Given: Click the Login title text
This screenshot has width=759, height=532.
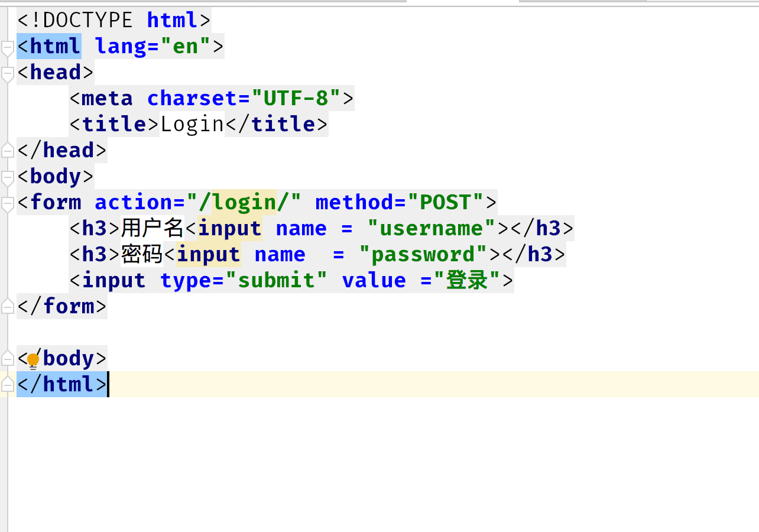Looking at the screenshot, I should [193, 124].
